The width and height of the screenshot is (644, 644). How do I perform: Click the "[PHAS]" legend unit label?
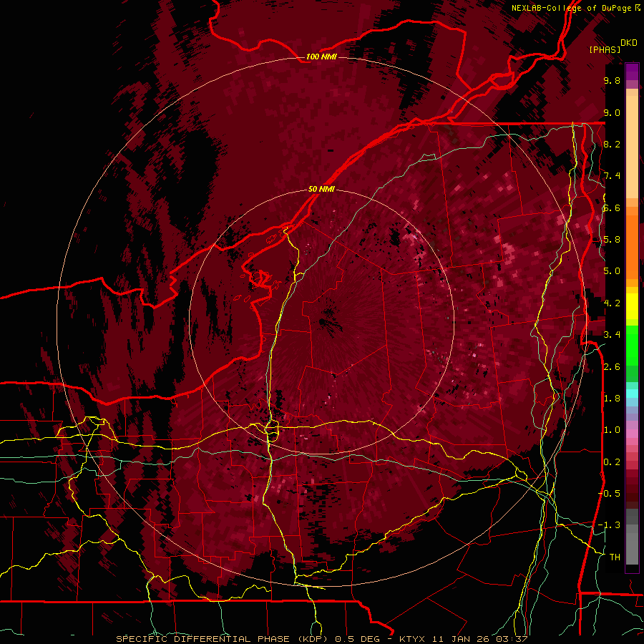605,49
